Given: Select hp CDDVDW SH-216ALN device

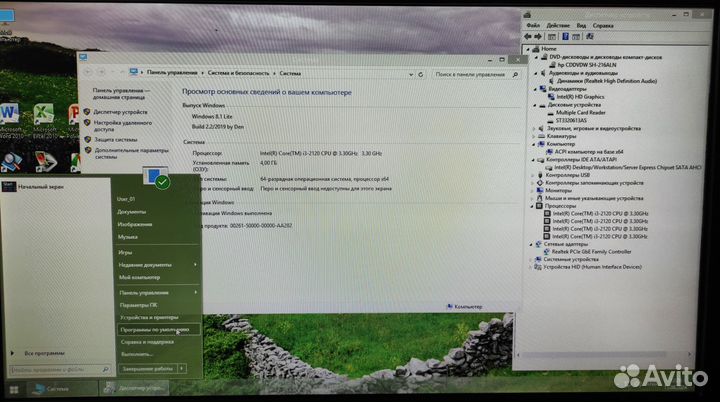Looking at the screenshot, I should [586, 65].
